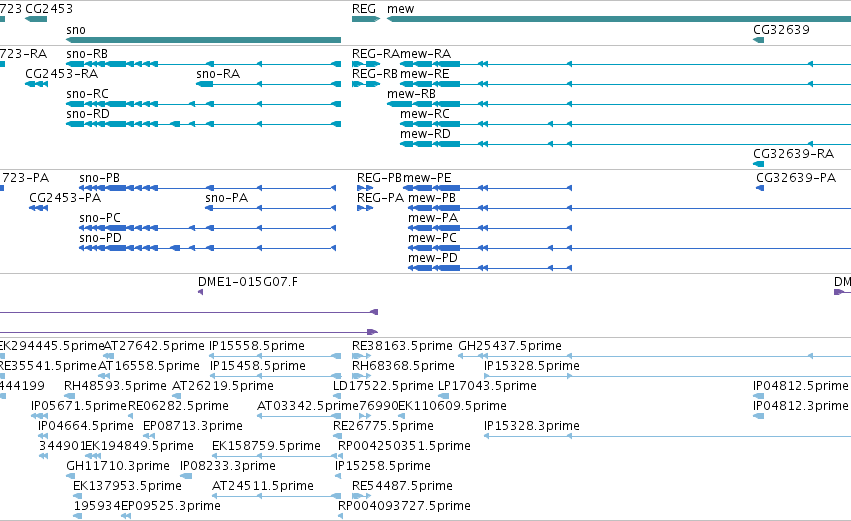Click the GH25437.5prime EST label
The image size is (851, 521).
click(x=510, y=346)
